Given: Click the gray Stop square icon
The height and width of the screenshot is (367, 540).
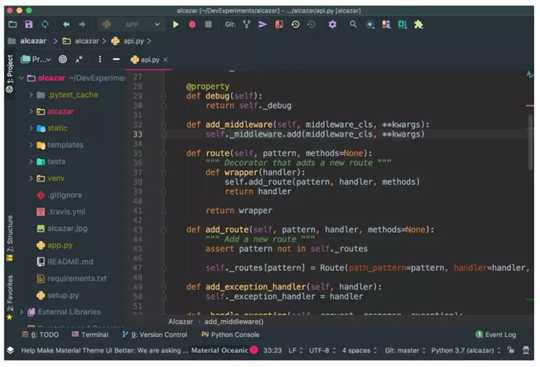Looking at the screenshot, I should pos(208,24).
